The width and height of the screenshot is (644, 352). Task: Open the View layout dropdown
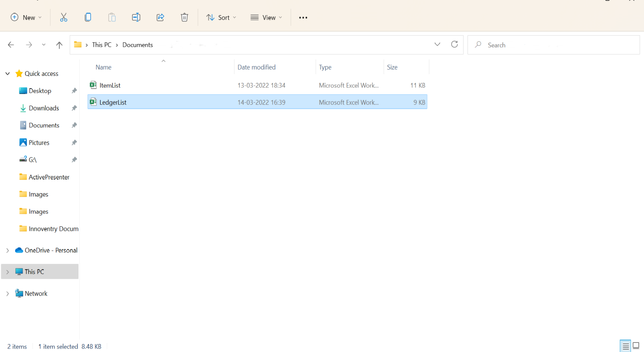[266, 17]
